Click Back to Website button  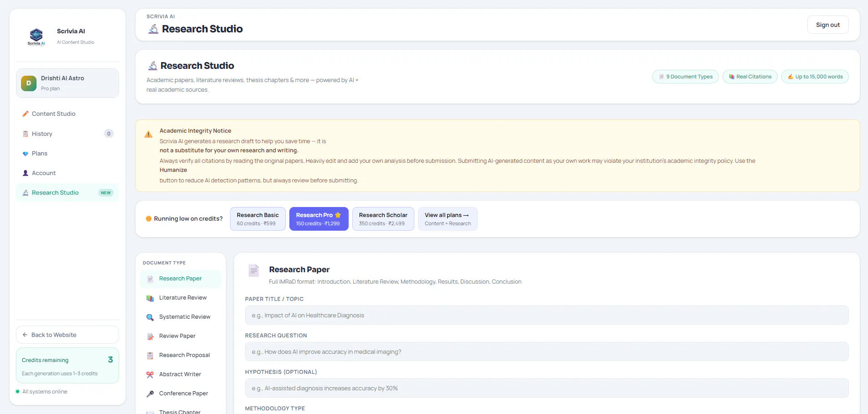pyautogui.click(x=68, y=335)
